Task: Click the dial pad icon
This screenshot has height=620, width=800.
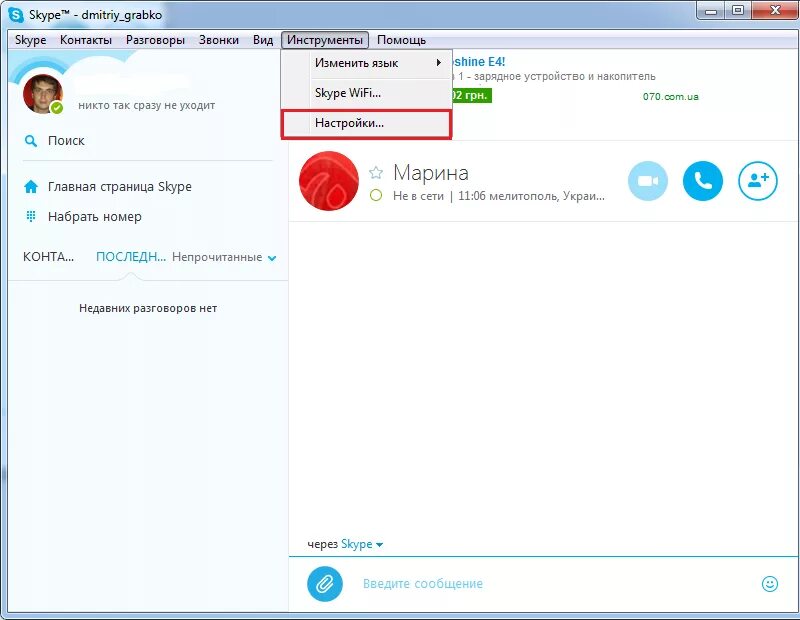Action: [31, 216]
